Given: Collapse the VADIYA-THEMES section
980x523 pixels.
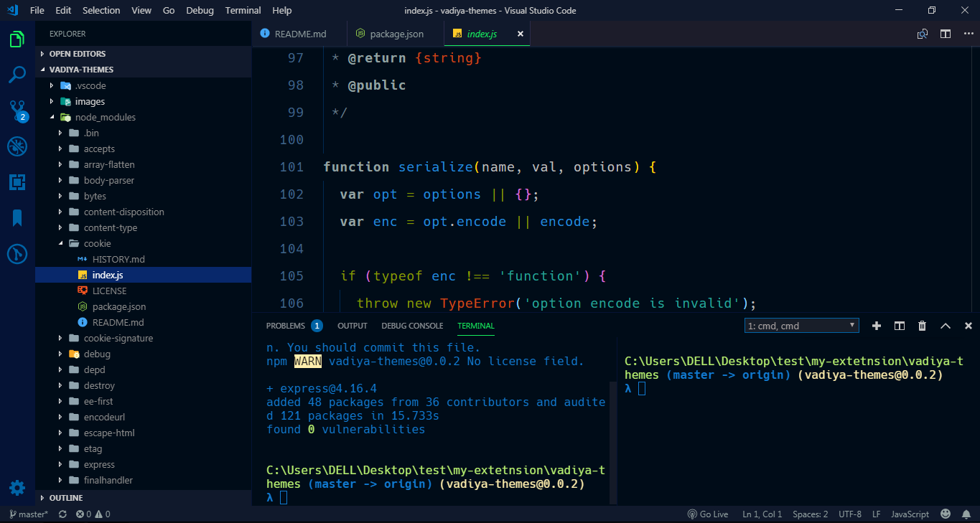Looking at the screenshot, I should coord(144,70).
